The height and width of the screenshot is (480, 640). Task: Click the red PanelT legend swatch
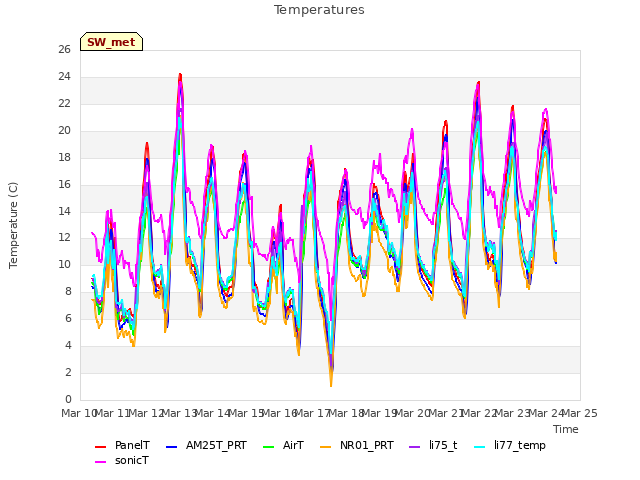pyautogui.click(x=100, y=447)
